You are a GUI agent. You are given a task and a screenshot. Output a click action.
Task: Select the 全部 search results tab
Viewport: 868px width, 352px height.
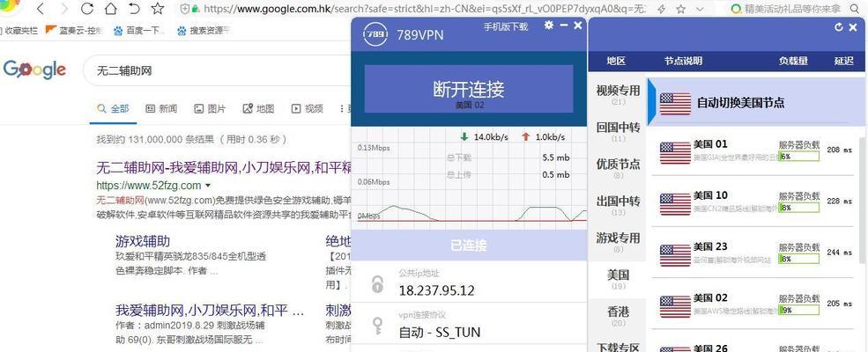tap(113, 109)
